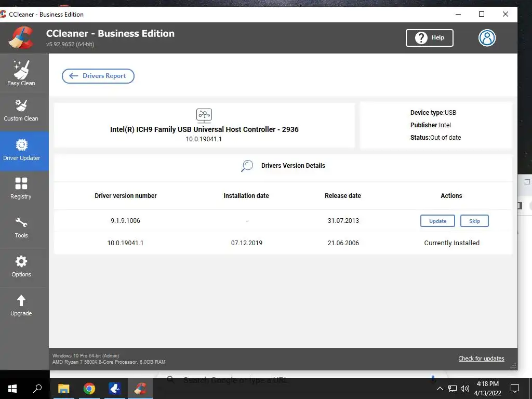
Task: Click the CCleaner logo in the header
Action: pyautogui.click(x=21, y=37)
